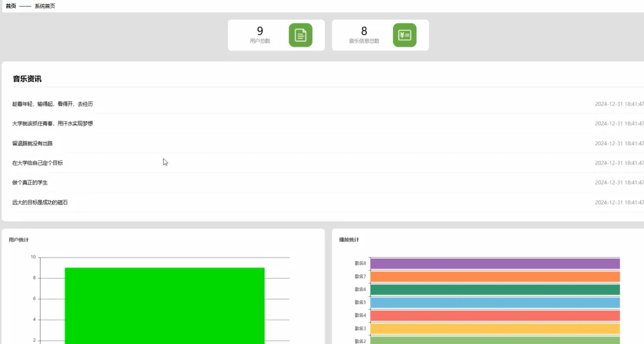Click the user count value 9
The image size is (644, 344).
(260, 31)
